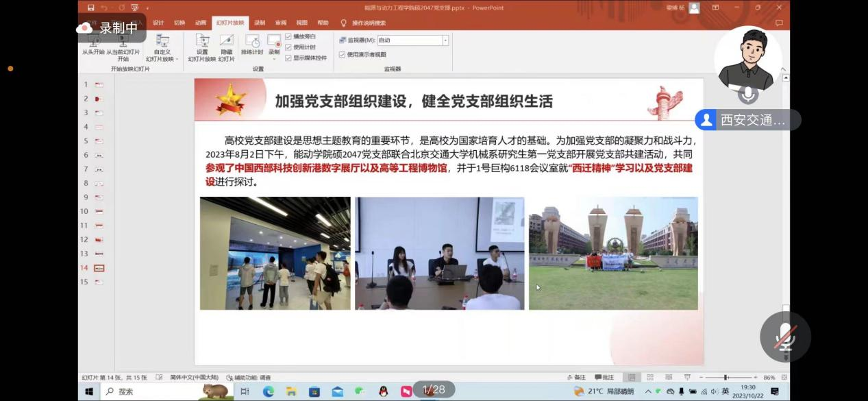Viewport: 868px width, 401px height.
Task: Toggle the Play Narrations (播放旁白) checkbox
Action: (x=288, y=36)
